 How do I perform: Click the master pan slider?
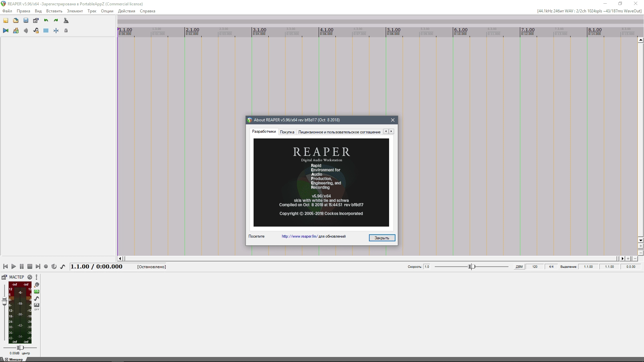click(x=20, y=348)
